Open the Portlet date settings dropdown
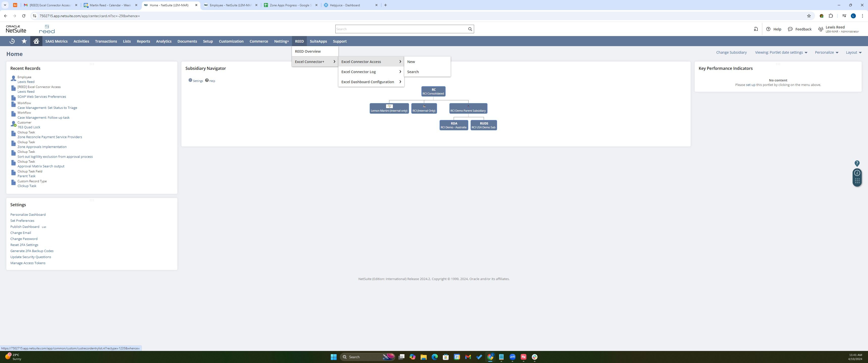This screenshot has width=868, height=363. [x=781, y=52]
